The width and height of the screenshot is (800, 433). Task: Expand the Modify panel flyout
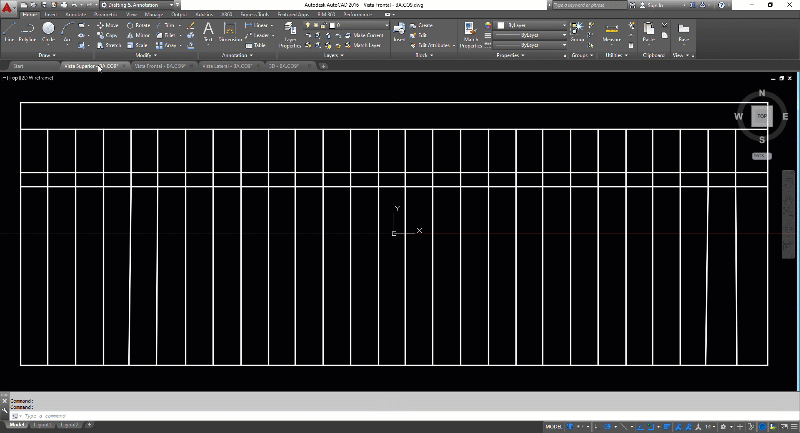click(145, 55)
